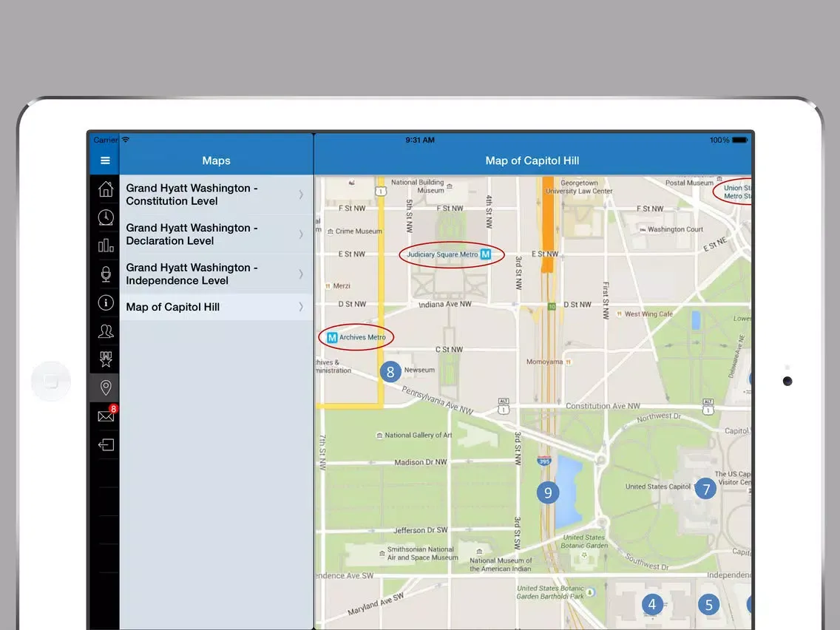Tap the Wi-Fi status icon

click(126, 140)
